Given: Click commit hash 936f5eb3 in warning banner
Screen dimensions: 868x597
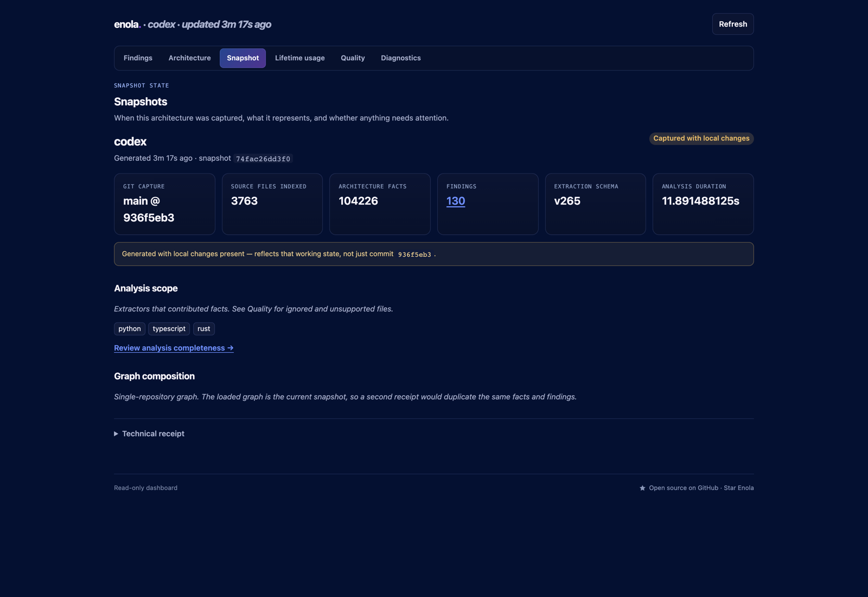Looking at the screenshot, I should tap(414, 255).
